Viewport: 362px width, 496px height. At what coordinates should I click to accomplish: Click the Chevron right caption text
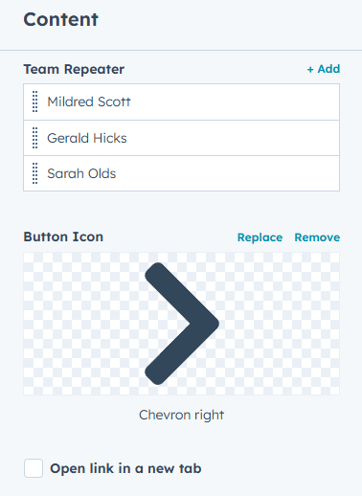(x=181, y=415)
